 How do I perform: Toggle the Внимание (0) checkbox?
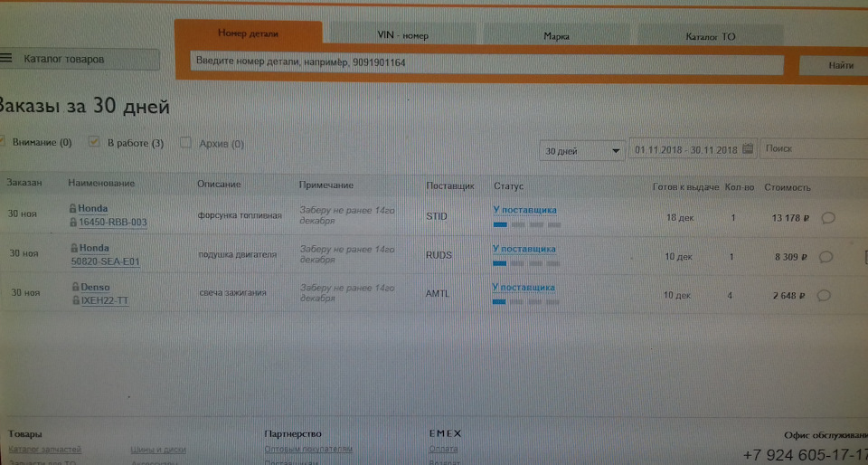click(x=2, y=142)
